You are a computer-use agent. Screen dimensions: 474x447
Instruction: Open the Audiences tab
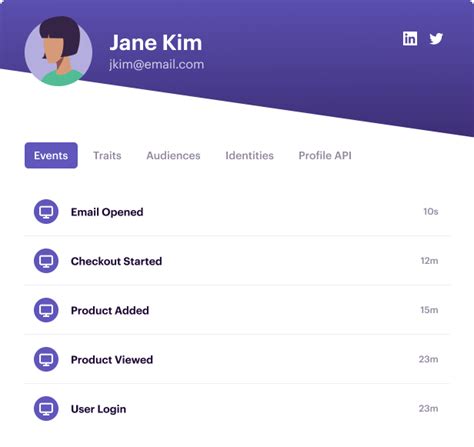pos(173,155)
